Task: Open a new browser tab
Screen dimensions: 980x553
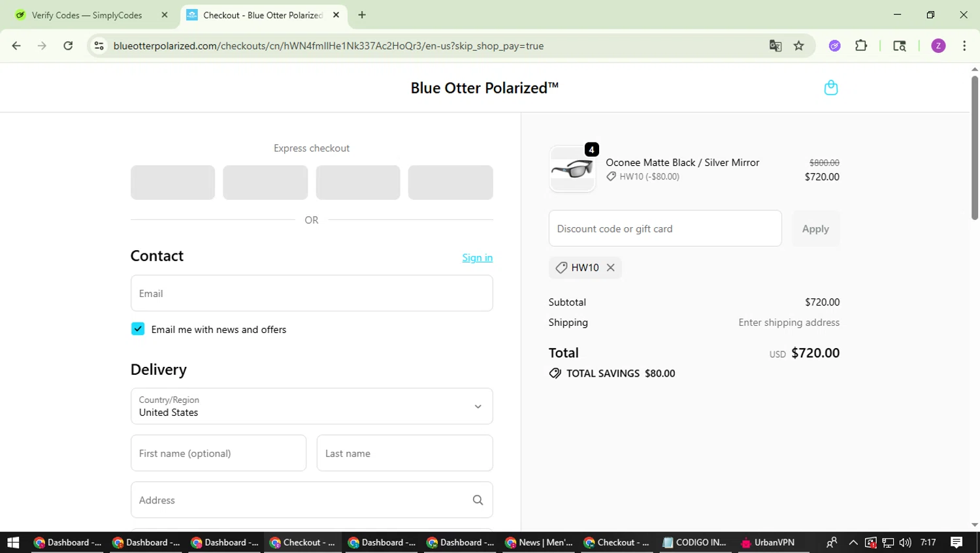Action: [x=362, y=15]
